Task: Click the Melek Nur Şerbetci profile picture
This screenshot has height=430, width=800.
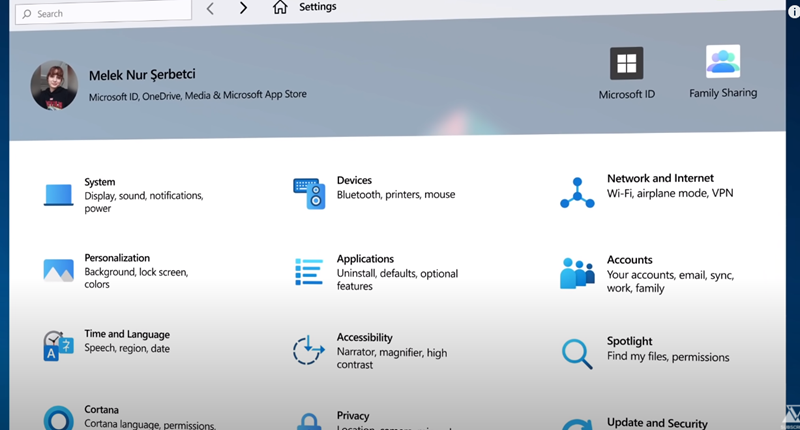Action: 55,86
